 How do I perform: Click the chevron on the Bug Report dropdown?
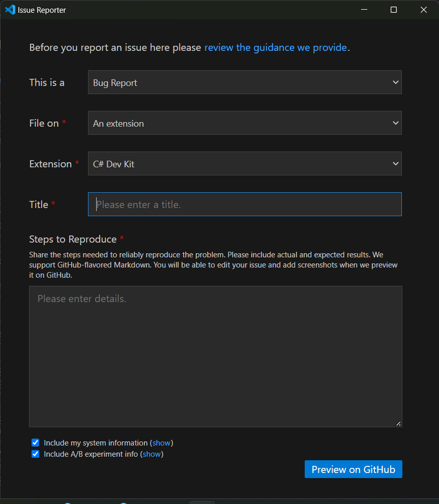[x=396, y=82]
